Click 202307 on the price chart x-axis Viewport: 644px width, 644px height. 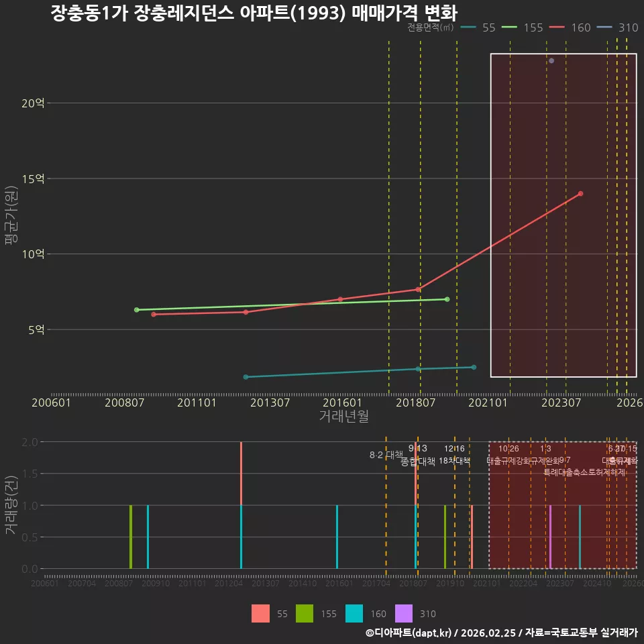tap(561, 402)
